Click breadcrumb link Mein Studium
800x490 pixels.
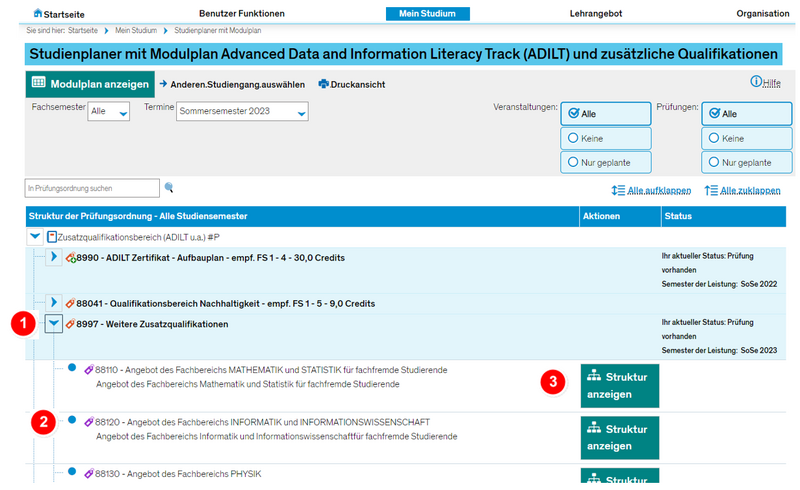pos(136,31)
